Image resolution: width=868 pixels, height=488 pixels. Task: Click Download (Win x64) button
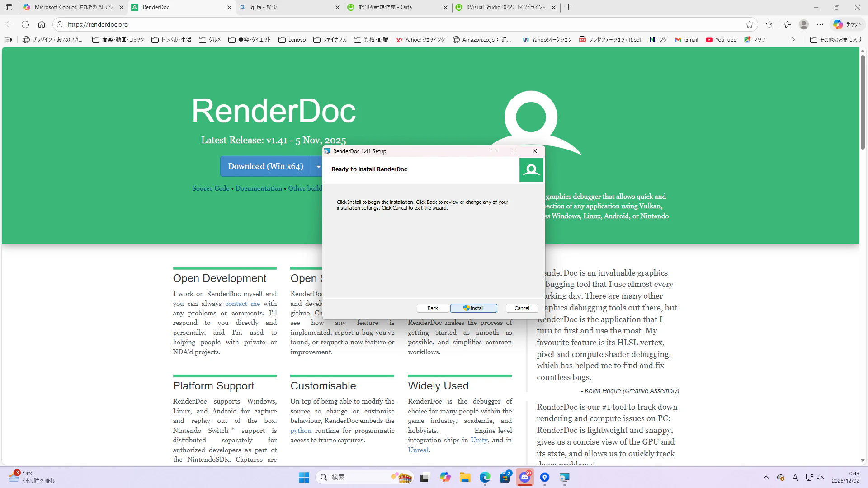265,166
